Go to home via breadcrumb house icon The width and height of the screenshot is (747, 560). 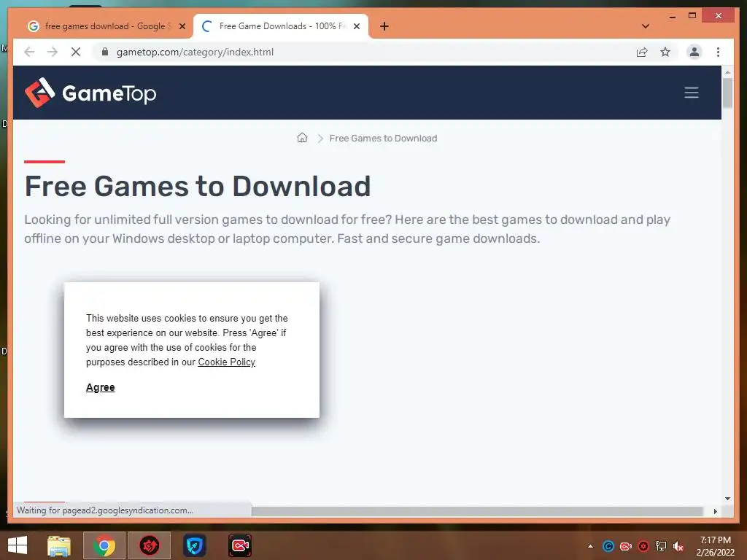[x=302, y=138]
